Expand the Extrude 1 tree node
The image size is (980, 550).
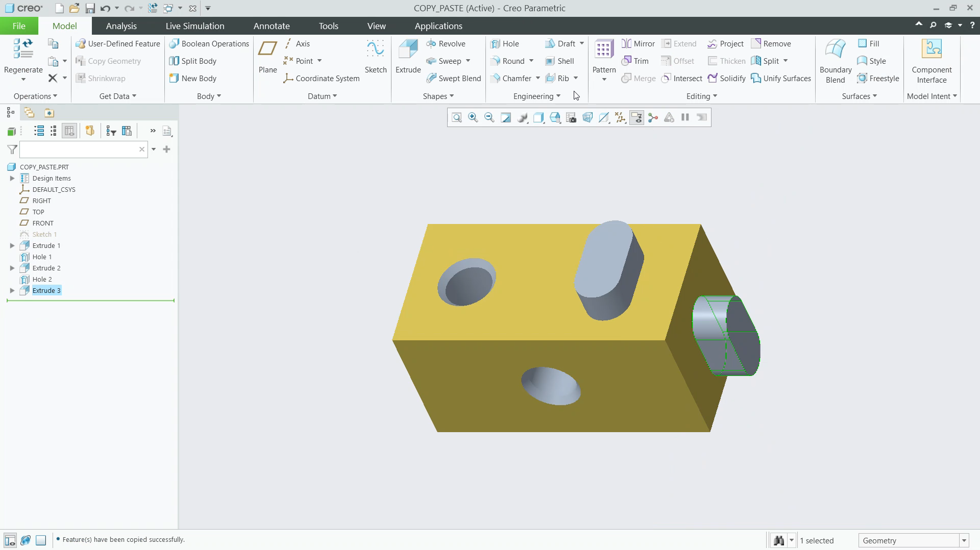pyautogui.click(x=12, y=246)
